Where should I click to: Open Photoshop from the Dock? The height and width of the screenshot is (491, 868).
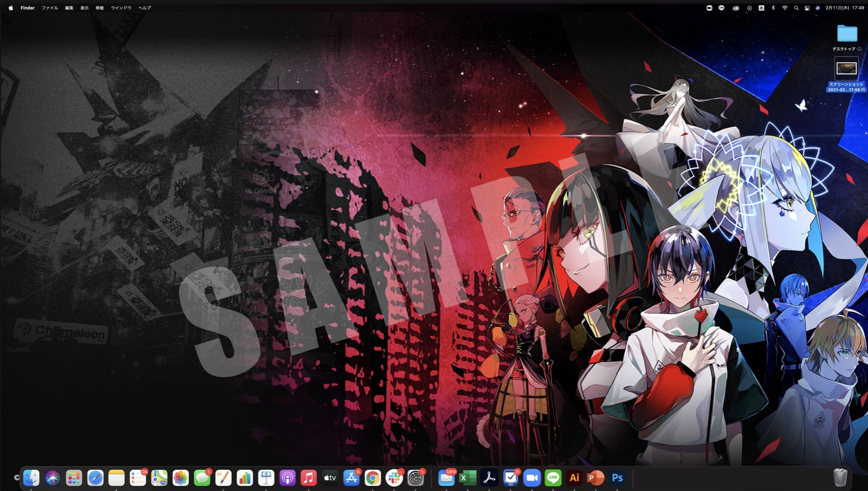[617, 478]
